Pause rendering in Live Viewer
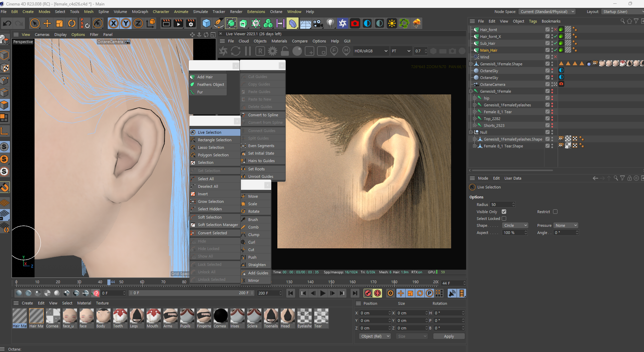The height and width of the screenshot is (352, 644). [x=248, y=51]
